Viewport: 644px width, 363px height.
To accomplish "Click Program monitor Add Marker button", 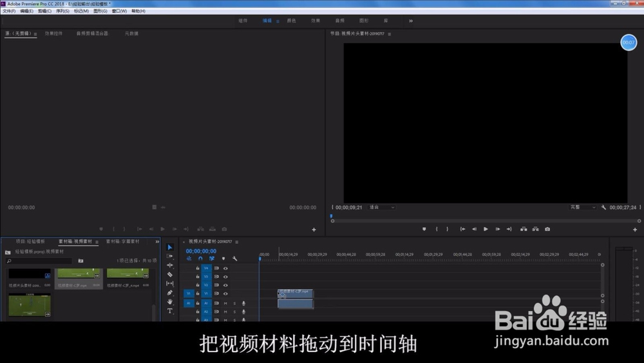I will tap(424, 229).
